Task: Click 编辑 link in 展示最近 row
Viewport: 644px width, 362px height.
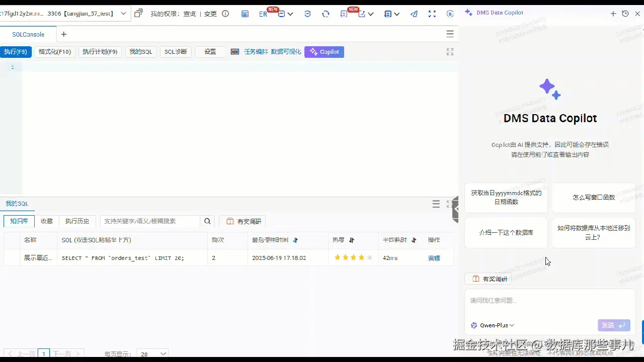Action: [x=434, y=258]
